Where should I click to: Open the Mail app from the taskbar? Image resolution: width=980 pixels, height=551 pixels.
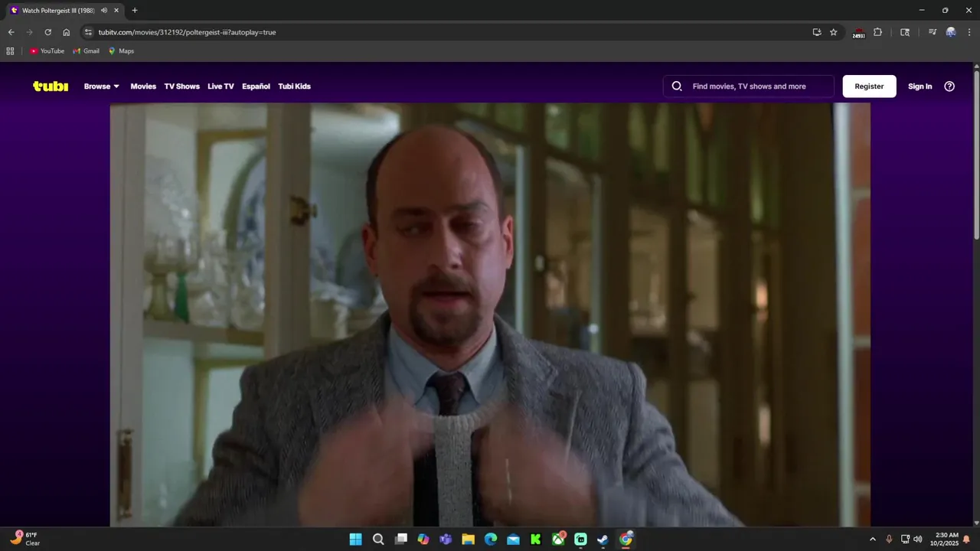click(x=513, y=540)
